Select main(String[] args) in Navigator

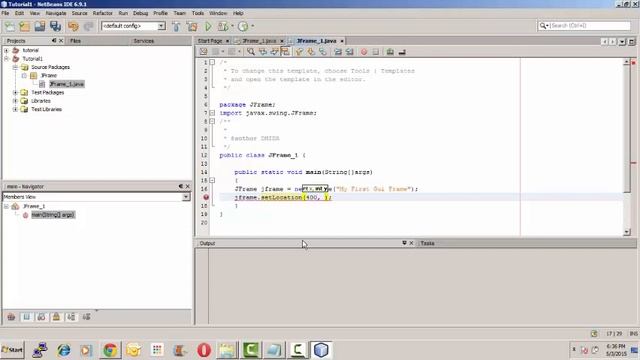53,215
